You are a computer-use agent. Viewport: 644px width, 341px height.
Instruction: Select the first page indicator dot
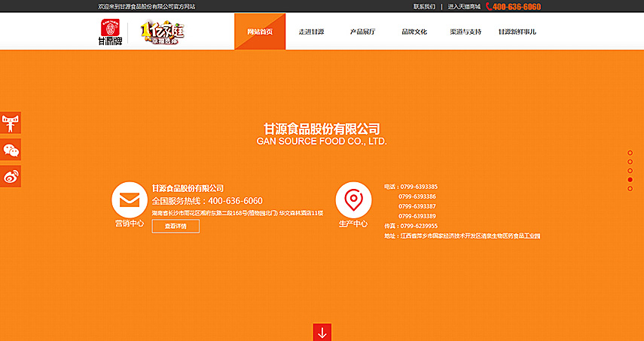630,153
